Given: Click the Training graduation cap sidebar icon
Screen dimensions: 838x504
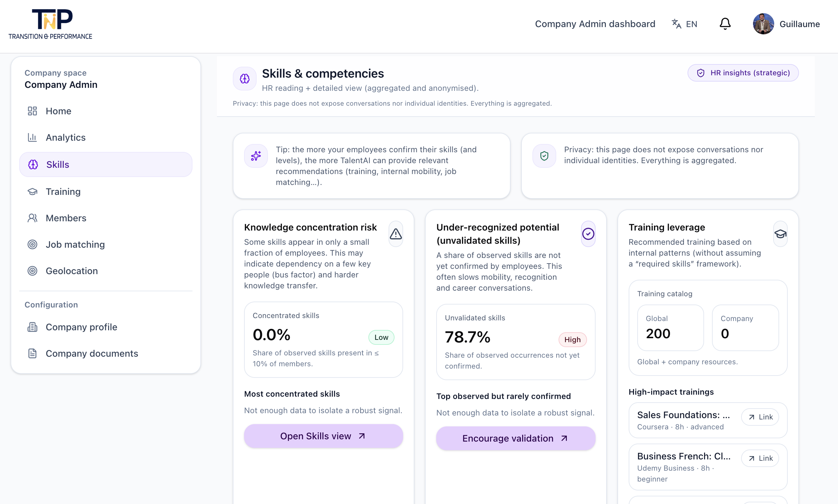Looking at the screenshot, I should [x=32, y=192].
